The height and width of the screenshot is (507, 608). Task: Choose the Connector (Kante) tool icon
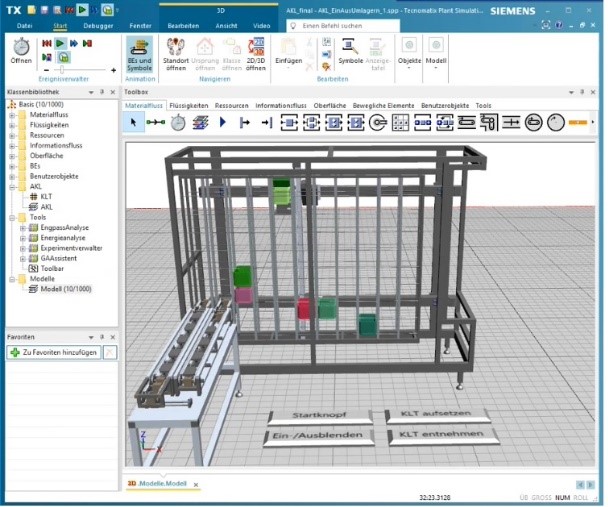[x=155, y=122]
